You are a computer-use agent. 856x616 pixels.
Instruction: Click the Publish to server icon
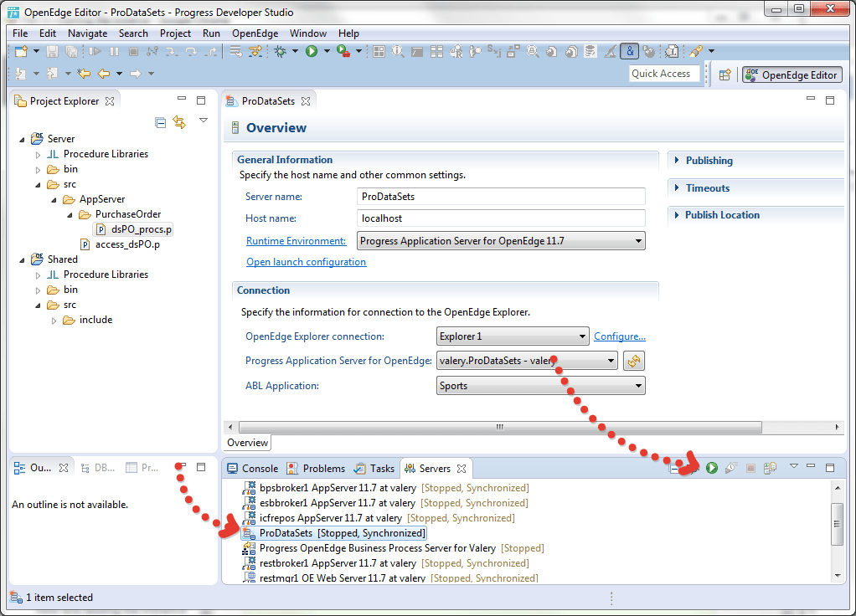(x=770, y=468)
